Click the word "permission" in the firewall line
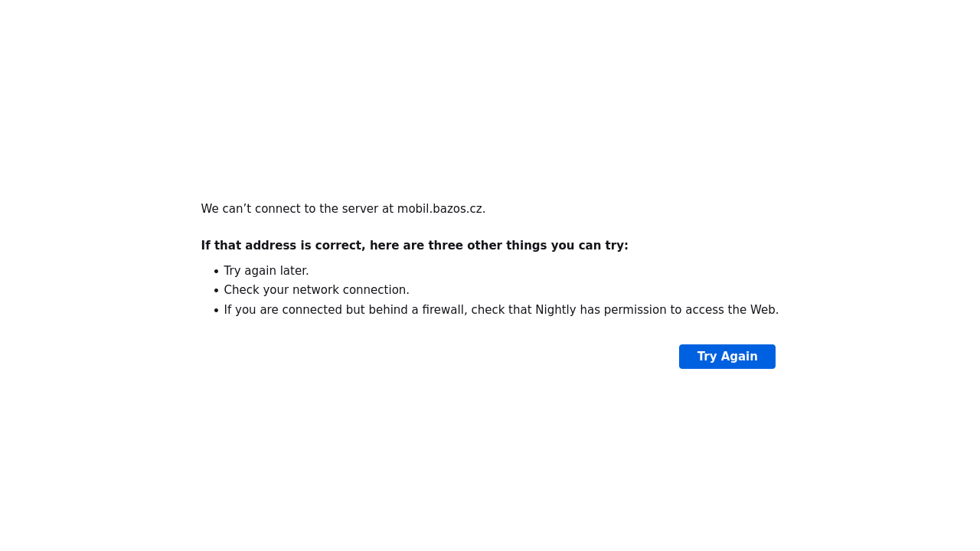Screen dimensions: 980x551 tap(635, 310)
